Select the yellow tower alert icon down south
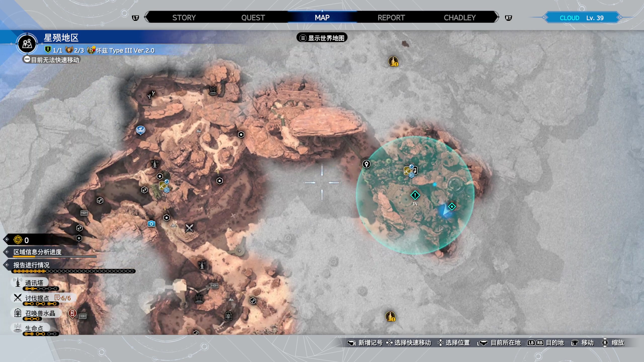644x362 pixels. pos(390,316)
